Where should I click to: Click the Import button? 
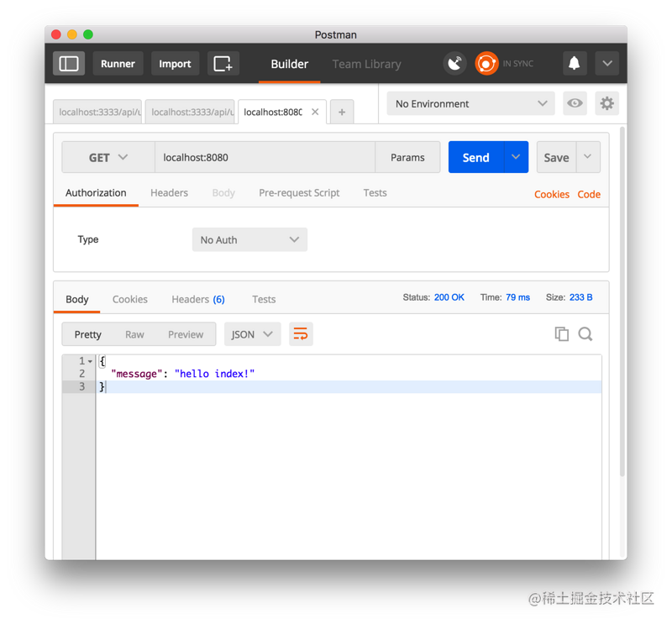tap(175, 64)
